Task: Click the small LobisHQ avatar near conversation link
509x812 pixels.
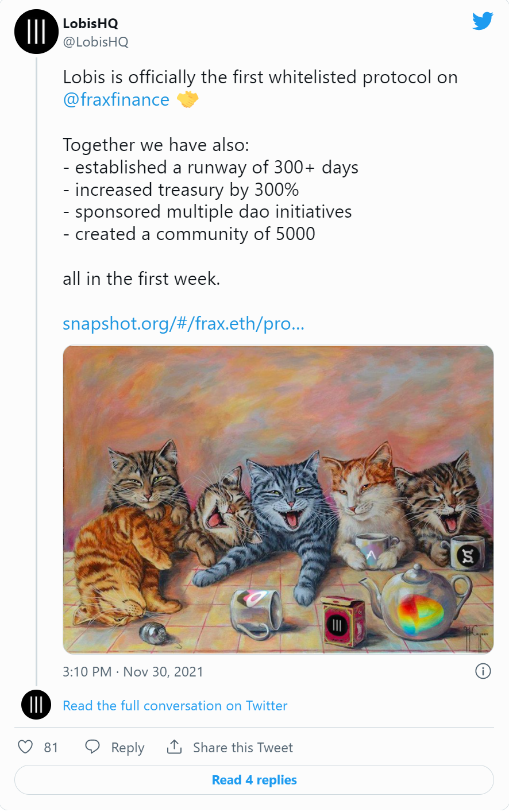Action: coord(36,705)
